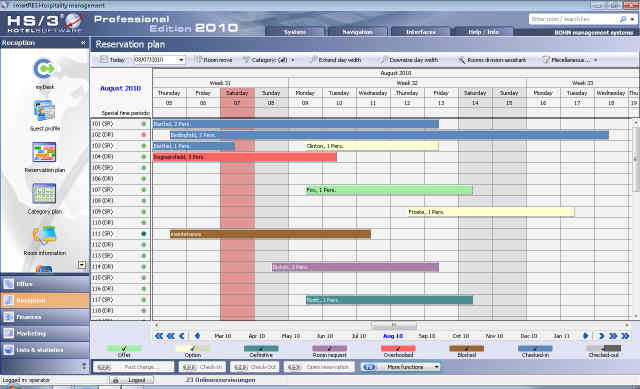Screen dimensions: 640x389
Task: Switch to the Marketing section
Action: [x=45, y=333]
